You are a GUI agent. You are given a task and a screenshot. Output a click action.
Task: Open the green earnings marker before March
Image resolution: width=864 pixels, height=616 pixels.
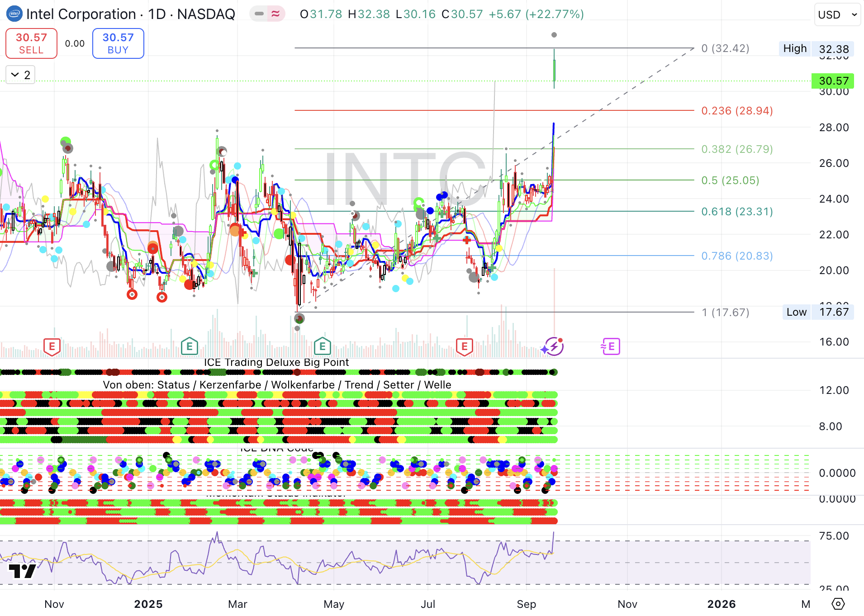click(189, 347)
